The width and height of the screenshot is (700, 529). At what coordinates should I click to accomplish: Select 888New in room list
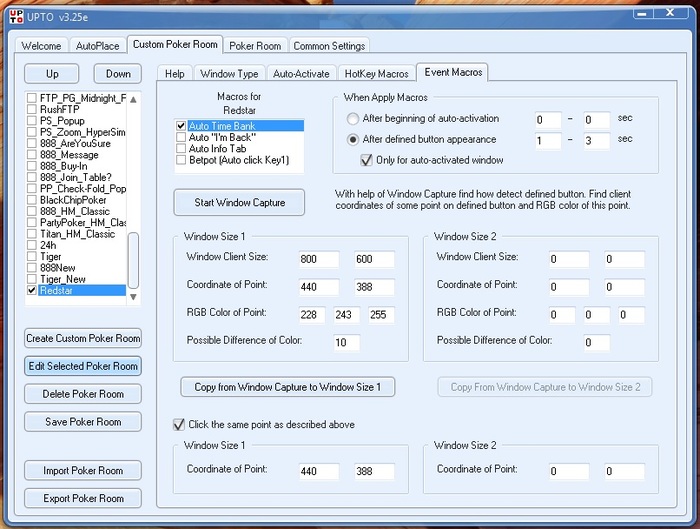[58, 268]
